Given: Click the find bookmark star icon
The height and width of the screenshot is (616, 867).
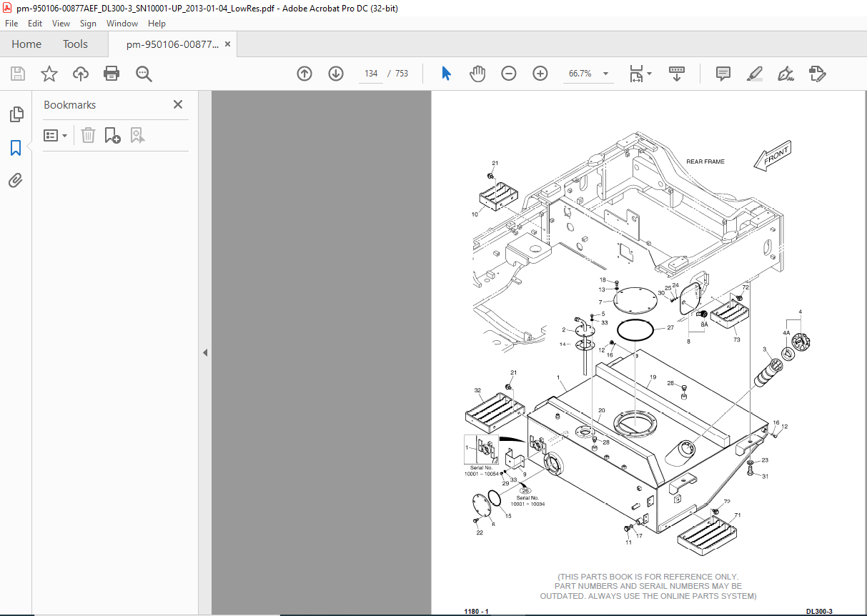Looking at the screenshot, I should point(137,135).
